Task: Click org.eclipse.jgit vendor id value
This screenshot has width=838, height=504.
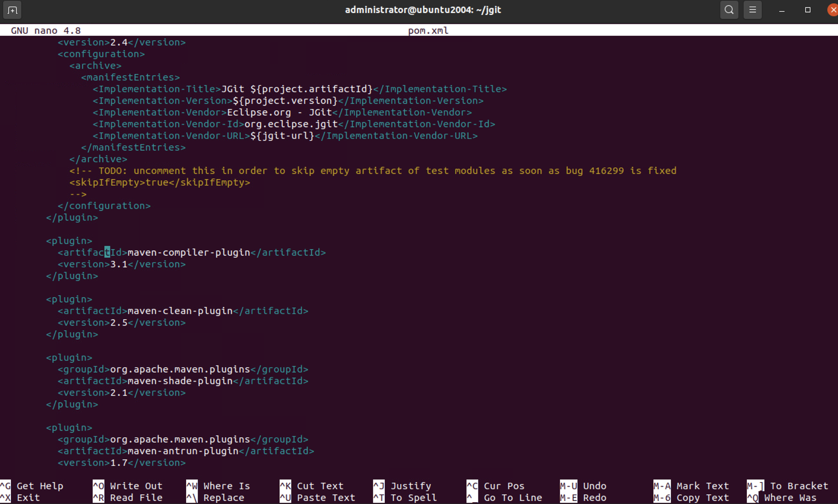Action: [x=291, y=124]
